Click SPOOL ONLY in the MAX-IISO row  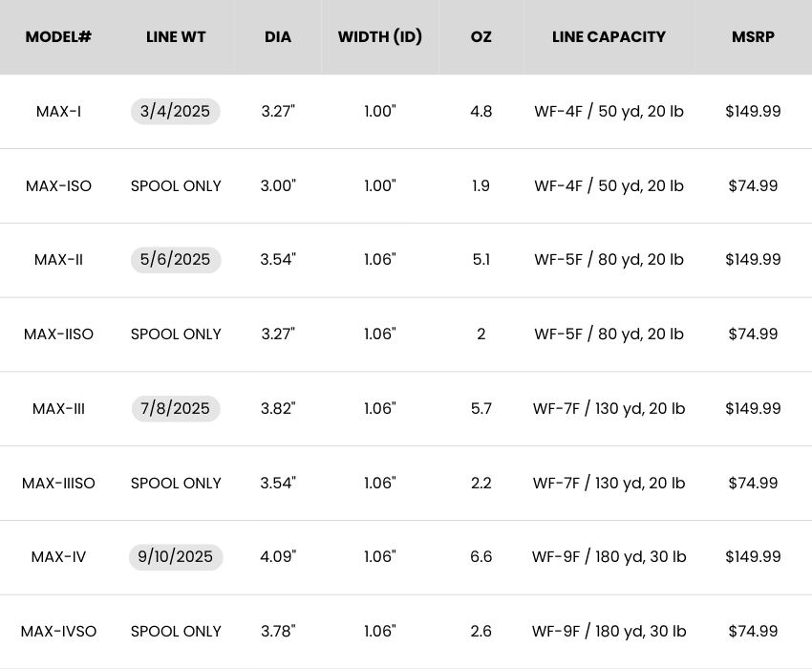[176, 334]
